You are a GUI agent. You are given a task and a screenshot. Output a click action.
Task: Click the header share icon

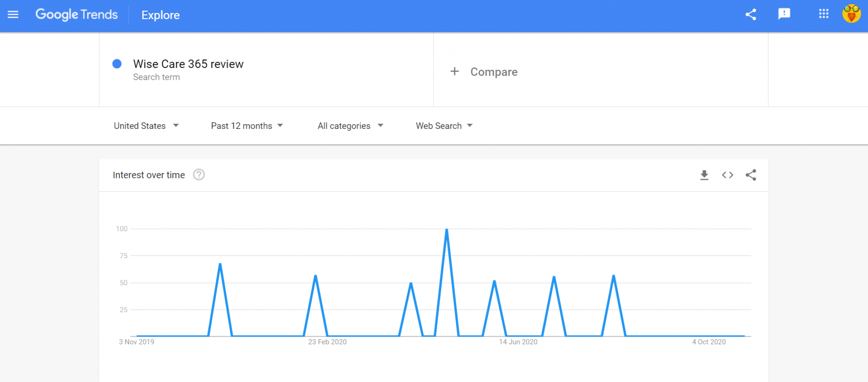(x=751, y=14)
